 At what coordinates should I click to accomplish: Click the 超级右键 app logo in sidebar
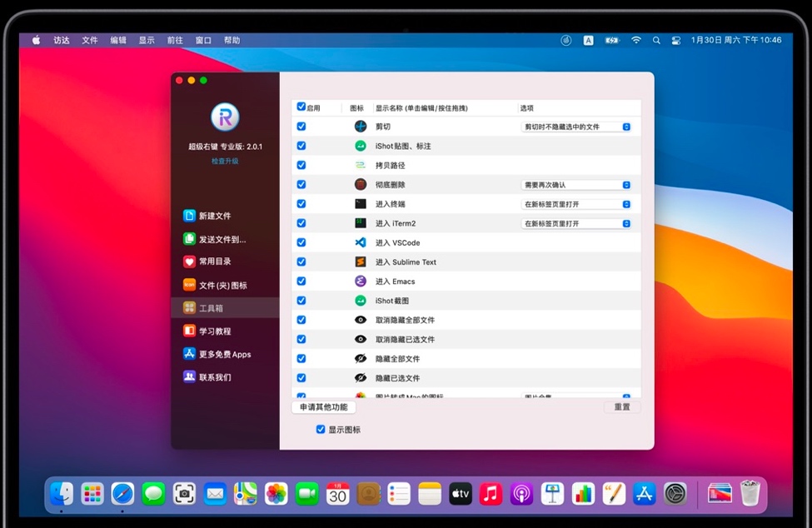(225, 117)
